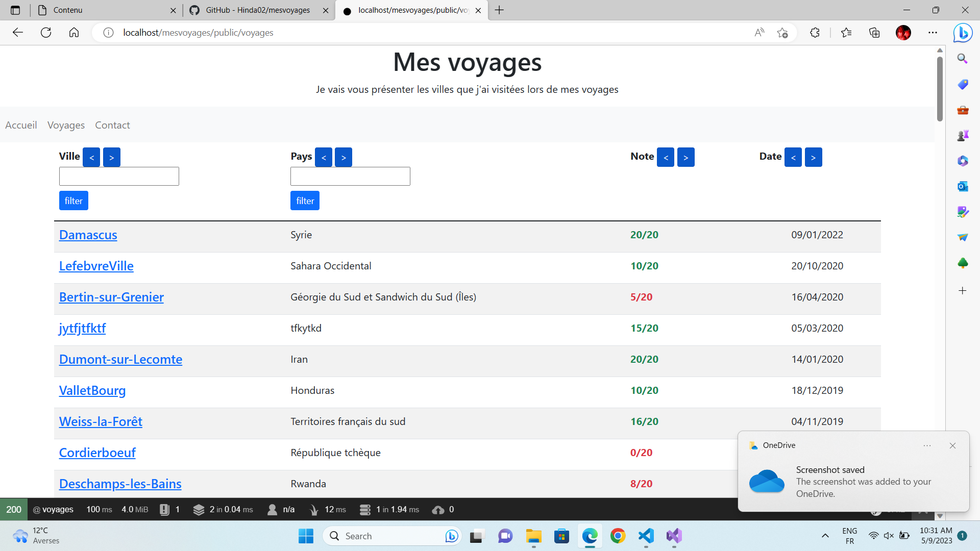Dismiss the OneDrive notification with X
This screenshot has width=980, height=551.
[x=952, y=445]
